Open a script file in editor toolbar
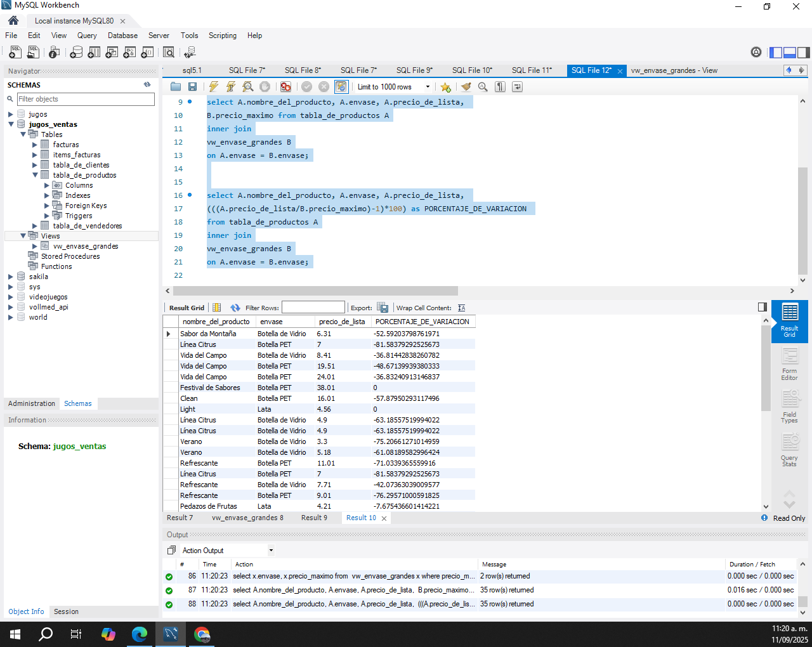This screenshot has height=647, width=812. pos(176,87)
